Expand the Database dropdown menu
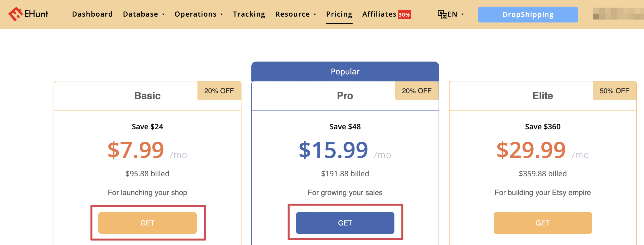The width and height of the screenshot is (644, 245). point(144,14)
